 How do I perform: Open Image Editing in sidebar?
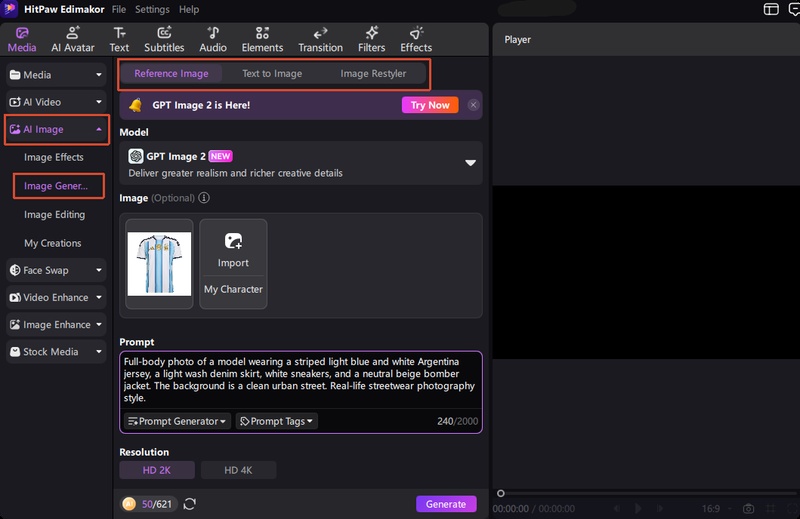point(55,215)
